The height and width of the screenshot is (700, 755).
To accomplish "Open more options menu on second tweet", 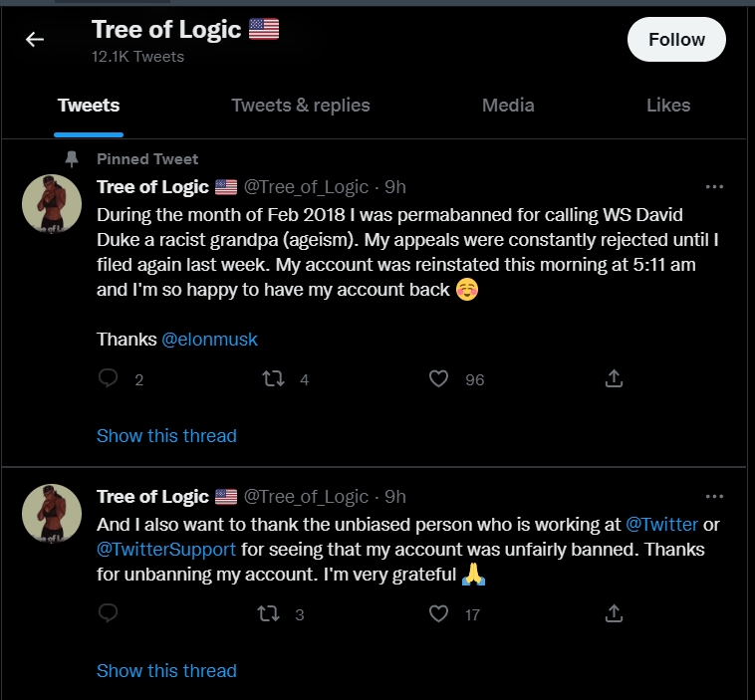I will [x=714, y=496].
